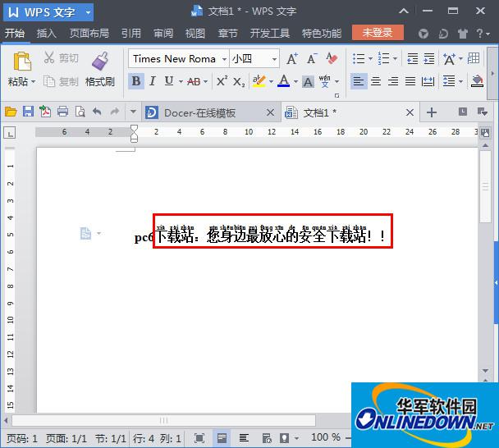Click the superscript X² icon
Screen dimensions: 499x448
(222, 81)
